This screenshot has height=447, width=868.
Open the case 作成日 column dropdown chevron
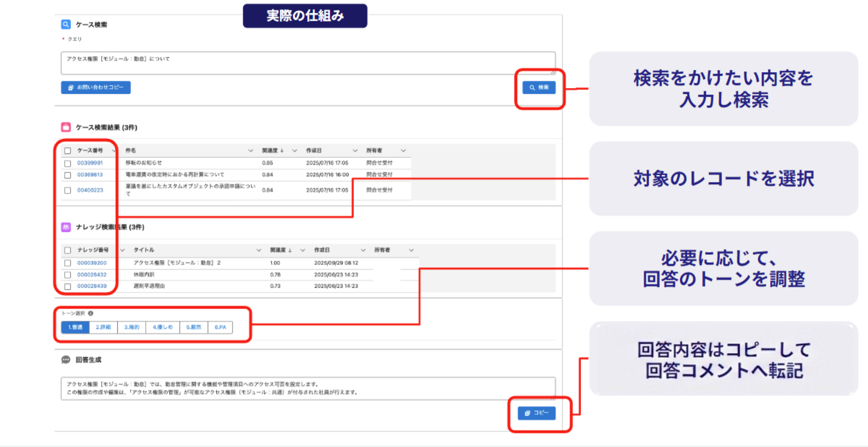coord(355,151)
